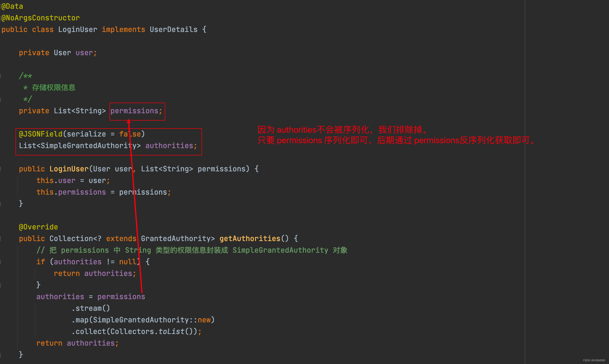Click the @Data annotation
The width and height of the screenshot is (609, 364).
[12, 6]
